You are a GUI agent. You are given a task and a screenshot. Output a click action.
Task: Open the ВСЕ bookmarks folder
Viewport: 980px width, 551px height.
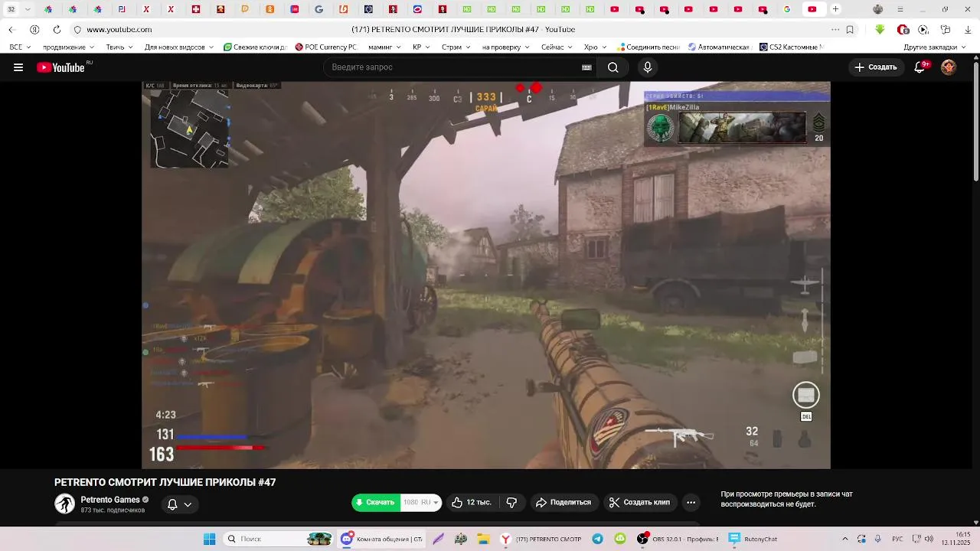click(x=19, y=47)
